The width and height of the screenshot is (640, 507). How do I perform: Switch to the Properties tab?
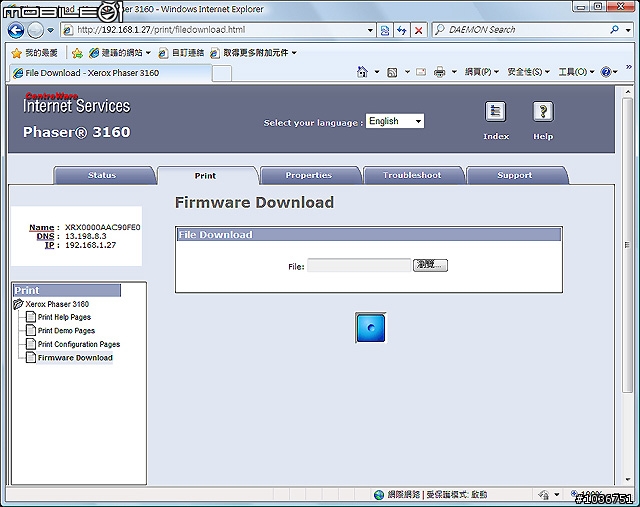click(x=310, y=176)
